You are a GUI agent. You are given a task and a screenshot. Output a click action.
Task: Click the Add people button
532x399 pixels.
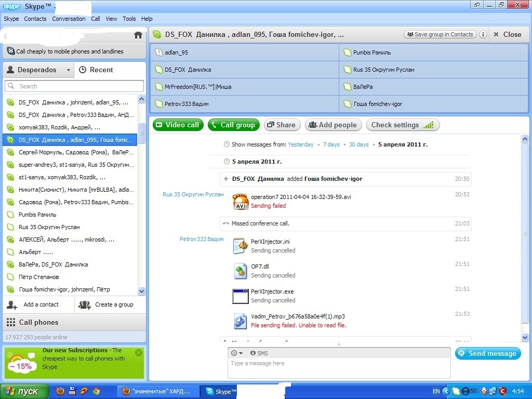pyautogui.click(x=333, y=125)
